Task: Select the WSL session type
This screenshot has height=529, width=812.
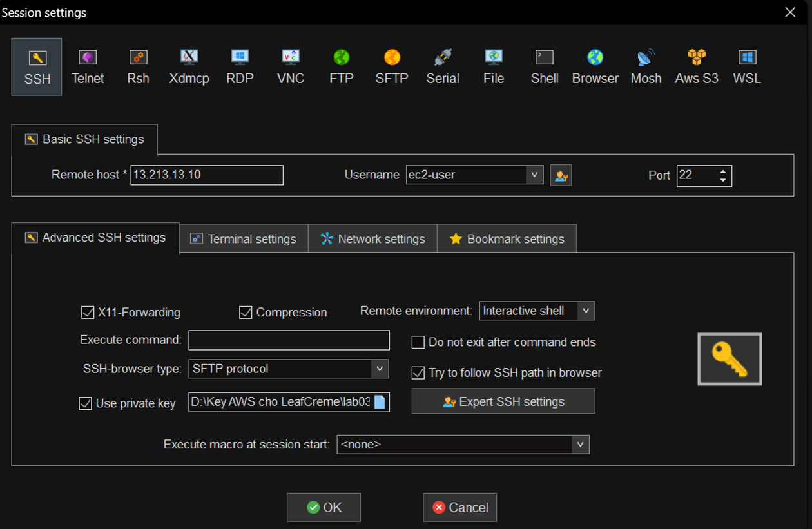Action: pyautogui.click(x=747, y=67)
